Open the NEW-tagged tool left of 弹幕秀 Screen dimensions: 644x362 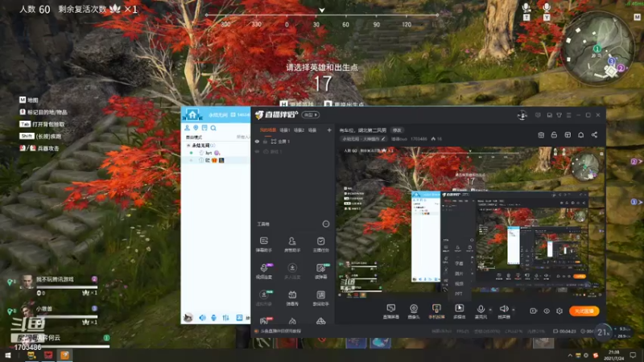tap(264, 298)
